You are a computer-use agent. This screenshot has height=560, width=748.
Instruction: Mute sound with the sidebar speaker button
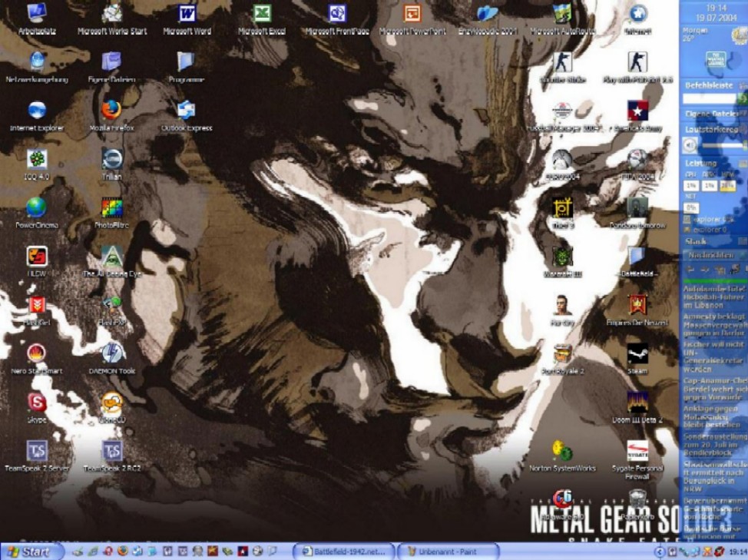pos(690,144)
